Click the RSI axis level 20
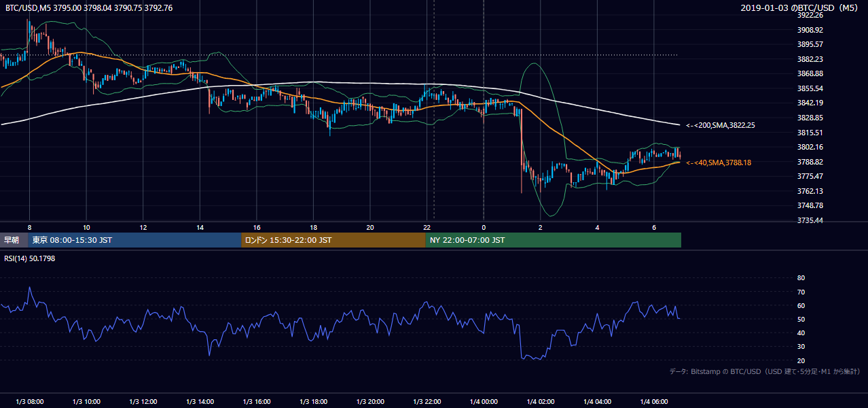This screenshot has height=408, width=868. (801, 360)
